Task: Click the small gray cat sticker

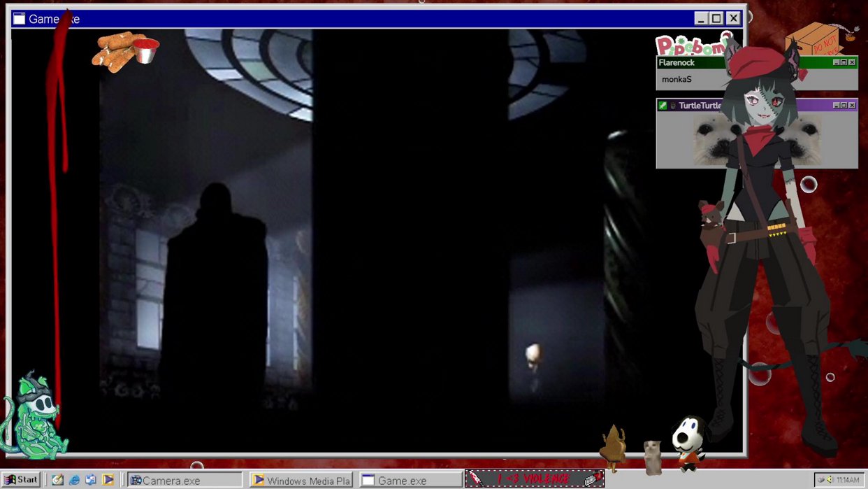Action: point(652,458)
